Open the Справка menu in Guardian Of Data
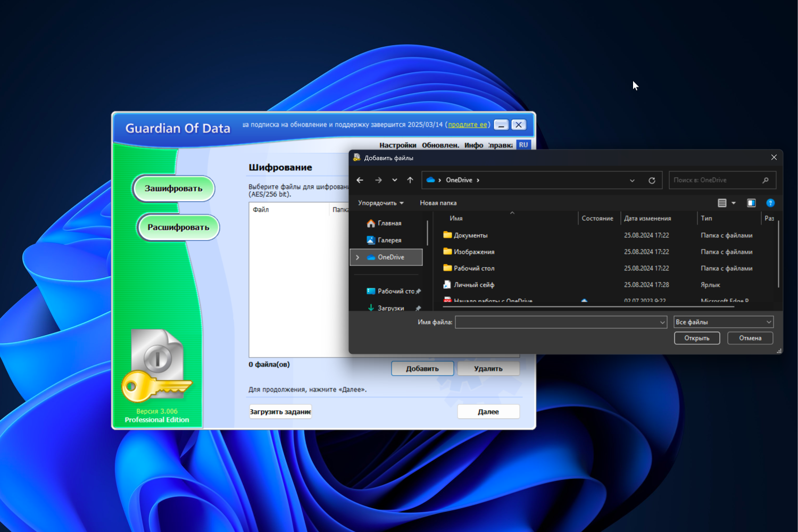Viewport: 798px width, 532px height. click(x=501, y=145)
